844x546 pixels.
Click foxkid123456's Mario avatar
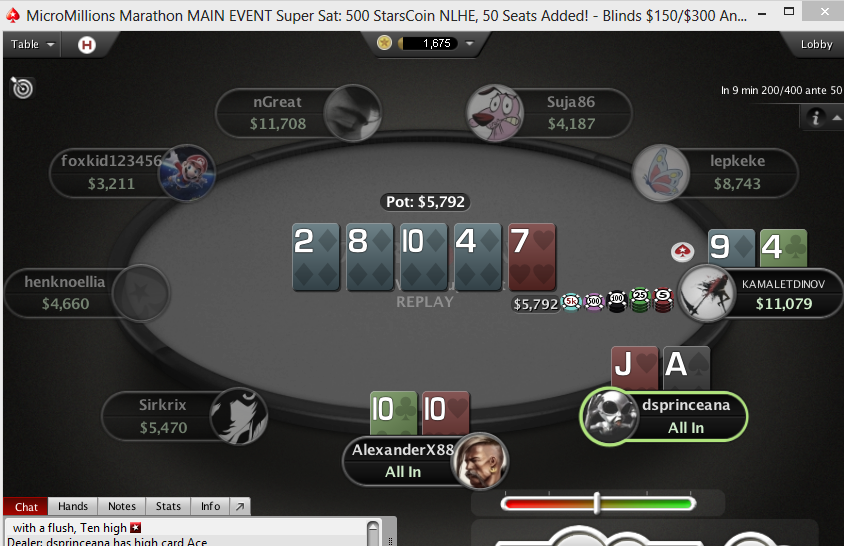tap(187, 172)
